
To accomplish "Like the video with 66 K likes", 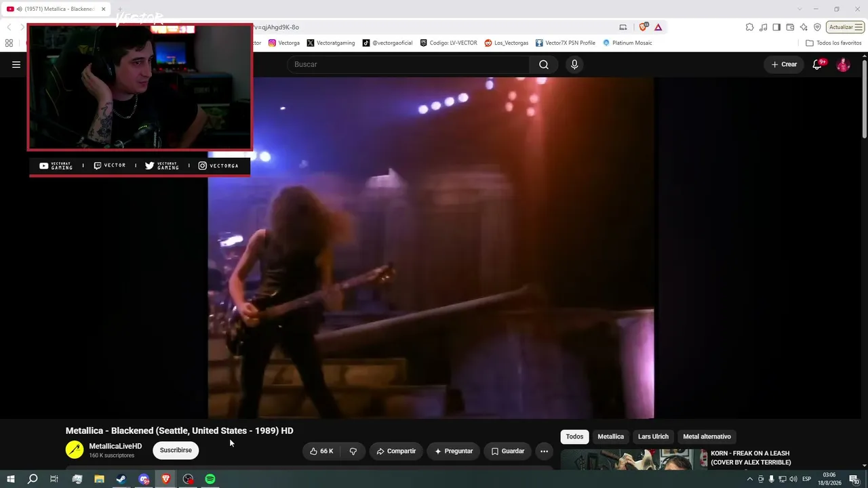I will point(321,451).
